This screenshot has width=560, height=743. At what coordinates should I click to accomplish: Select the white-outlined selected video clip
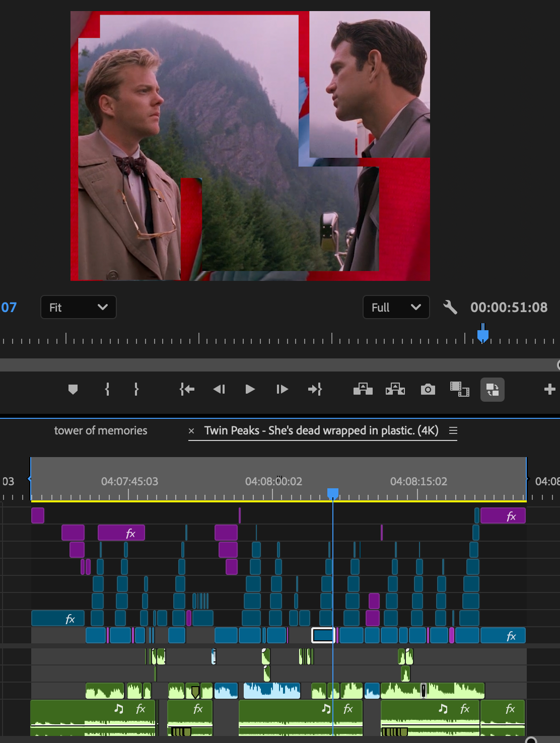pyautogui.click(x=323, y=635)
